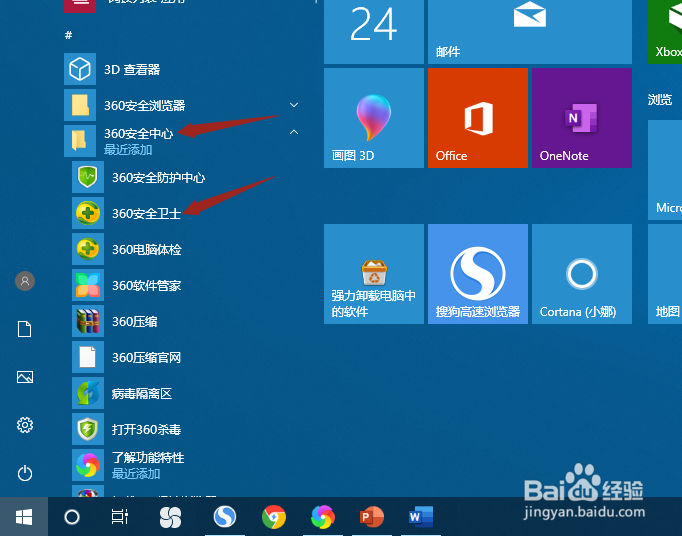Image resolution: width=682 pixels, height=536 pixels.
Task: Open Pictures from the Start sidebar
Action: (25, 377)
